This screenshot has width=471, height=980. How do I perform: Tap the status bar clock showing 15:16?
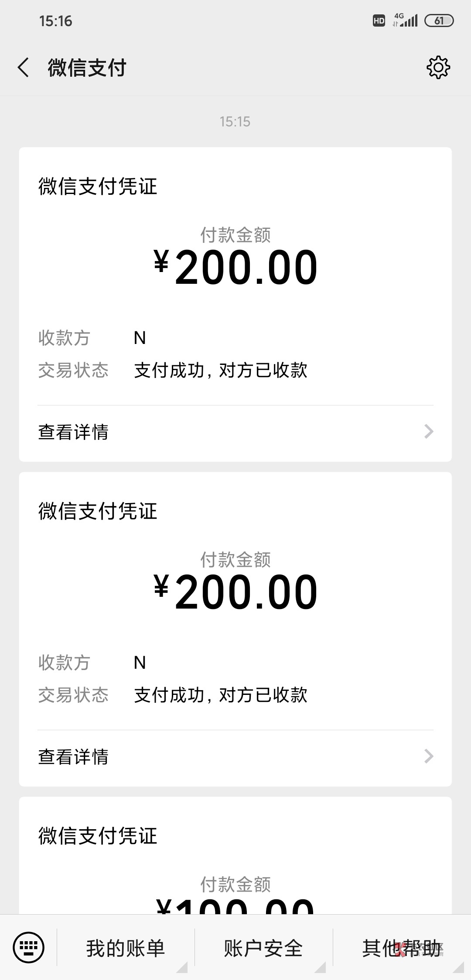pos(55,21)
